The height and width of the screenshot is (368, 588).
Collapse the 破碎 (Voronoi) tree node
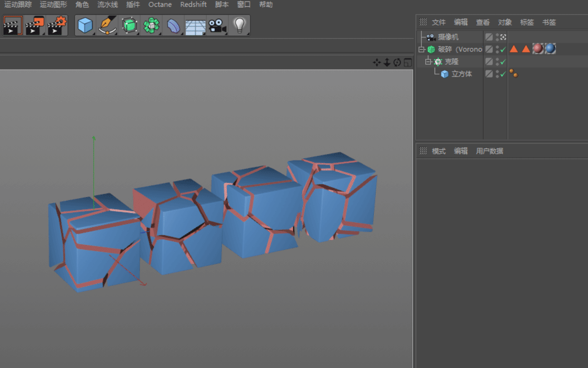coord(421,50)
